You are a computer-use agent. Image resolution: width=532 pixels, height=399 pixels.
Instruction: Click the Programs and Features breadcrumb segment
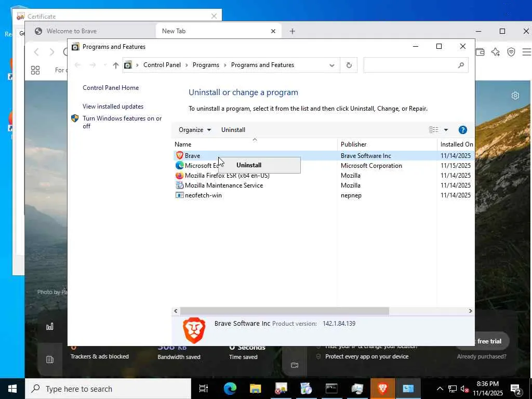click(x=262, y=65)
